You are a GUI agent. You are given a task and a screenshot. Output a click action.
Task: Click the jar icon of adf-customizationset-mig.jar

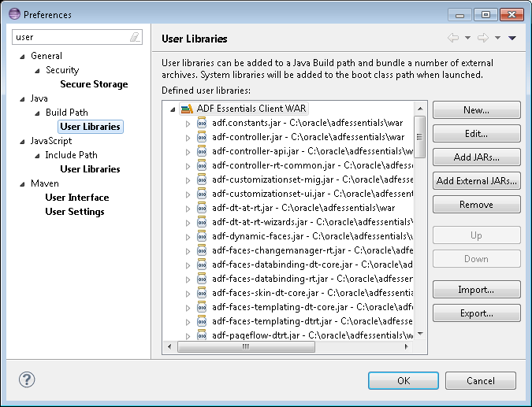click(x=202, y=180)
